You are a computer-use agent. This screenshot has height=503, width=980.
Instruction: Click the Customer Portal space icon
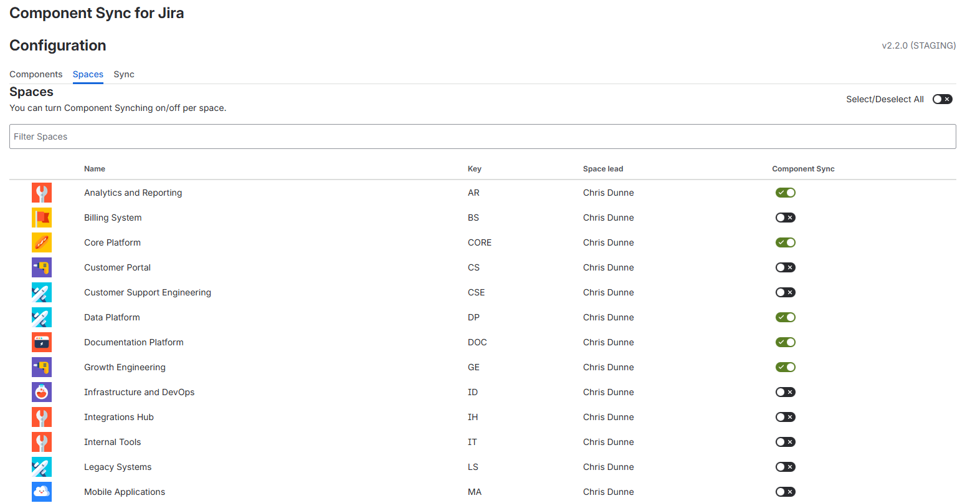pyautogui.click(x=42, y=267)
